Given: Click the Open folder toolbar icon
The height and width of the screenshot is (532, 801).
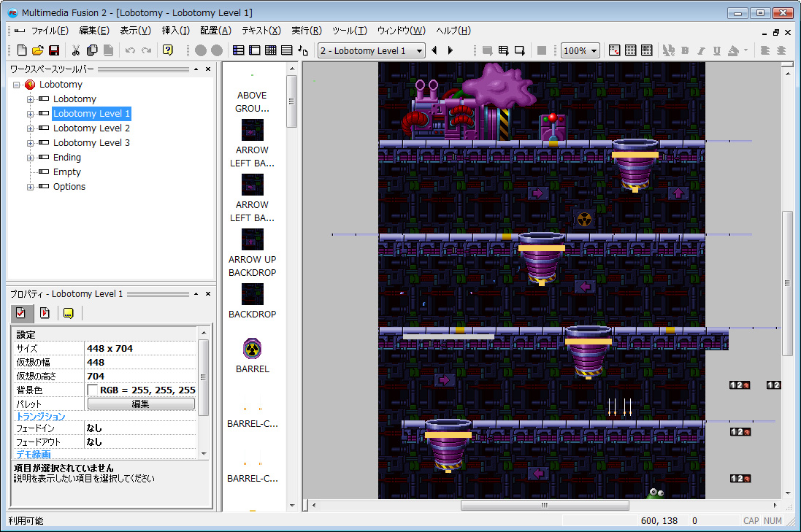Looking at the screenshot, I should click(37, 50).
